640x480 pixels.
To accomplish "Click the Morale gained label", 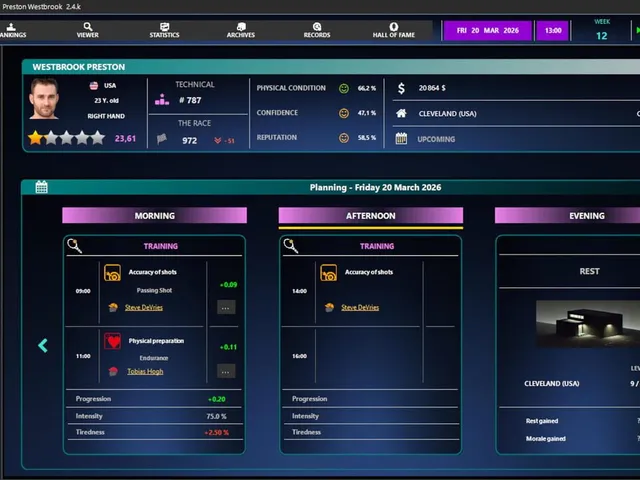I will click(546, 439).
